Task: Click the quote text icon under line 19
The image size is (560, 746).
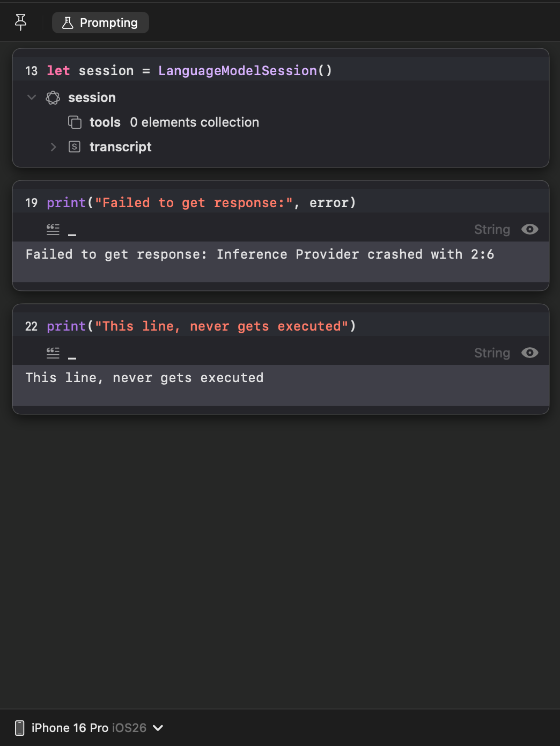Action: pos(53,230)
